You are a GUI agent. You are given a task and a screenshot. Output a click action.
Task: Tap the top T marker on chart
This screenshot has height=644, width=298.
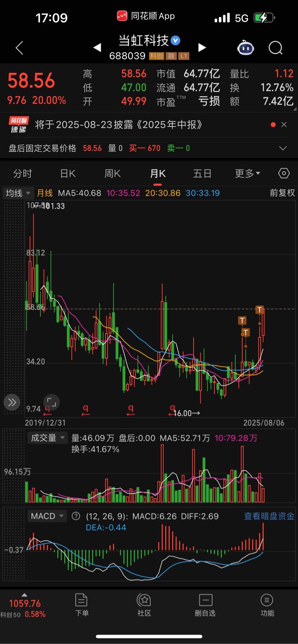(x=260, y=310)
